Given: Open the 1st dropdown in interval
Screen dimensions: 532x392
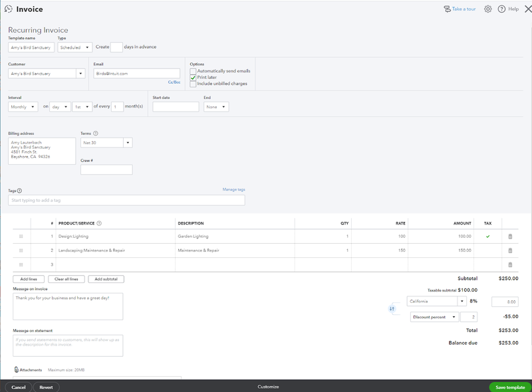Looking at the screenshot, I should 82,107.
